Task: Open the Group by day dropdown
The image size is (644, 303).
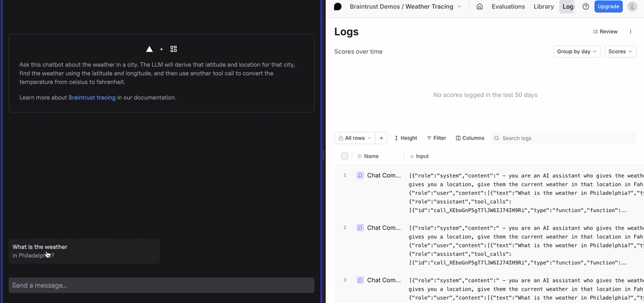Action: (x=577, y=52)
